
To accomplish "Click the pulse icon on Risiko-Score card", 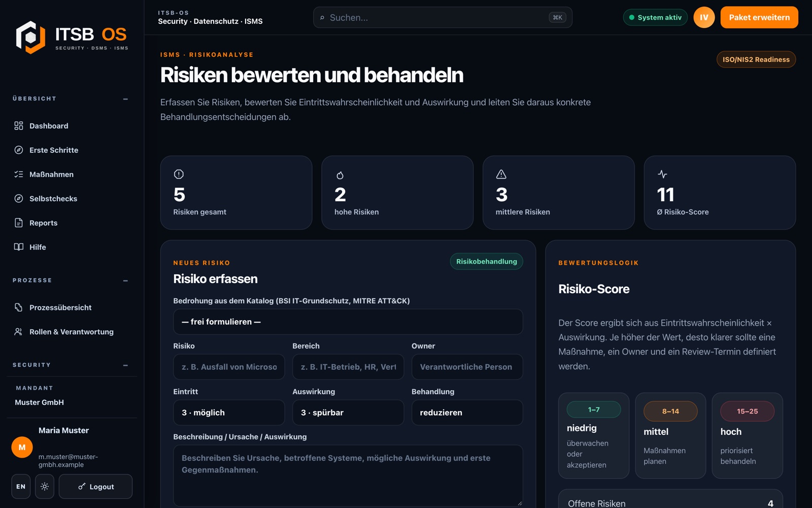I will point(662,174).
